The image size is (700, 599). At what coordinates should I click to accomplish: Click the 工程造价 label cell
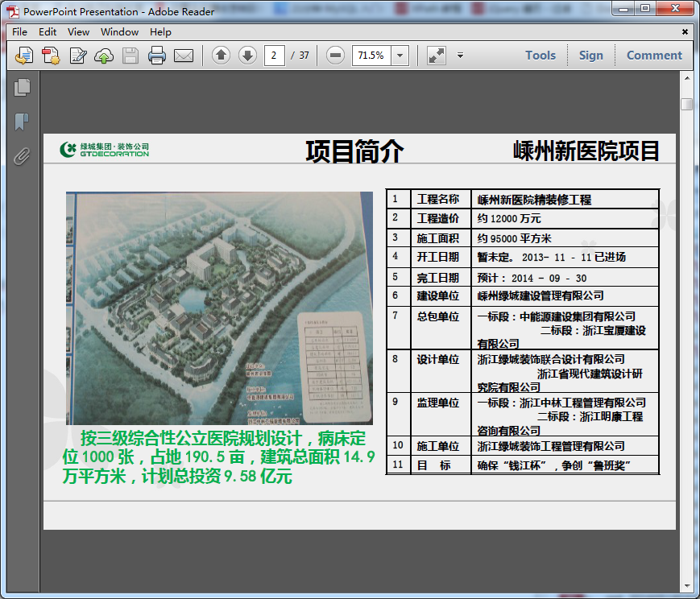pyautogui.click(x=441, y=219)
